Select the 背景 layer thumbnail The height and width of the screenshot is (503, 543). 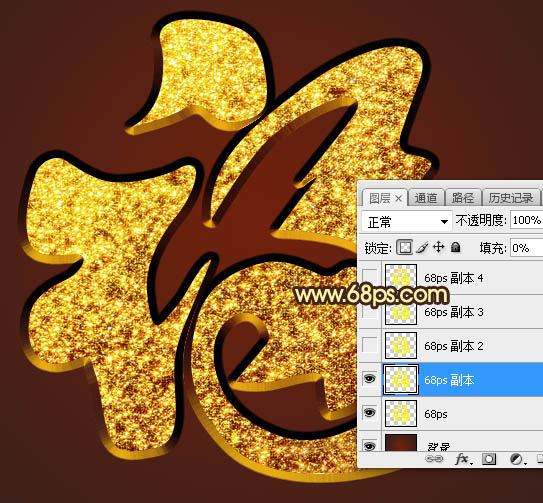click(x=401, y=443)
